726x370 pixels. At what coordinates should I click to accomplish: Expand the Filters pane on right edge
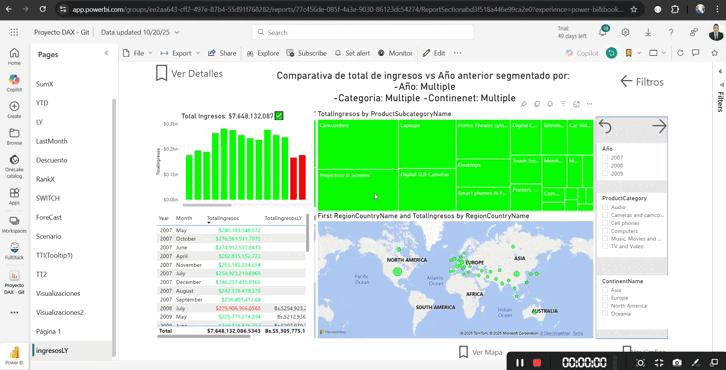tap(720, 71)
